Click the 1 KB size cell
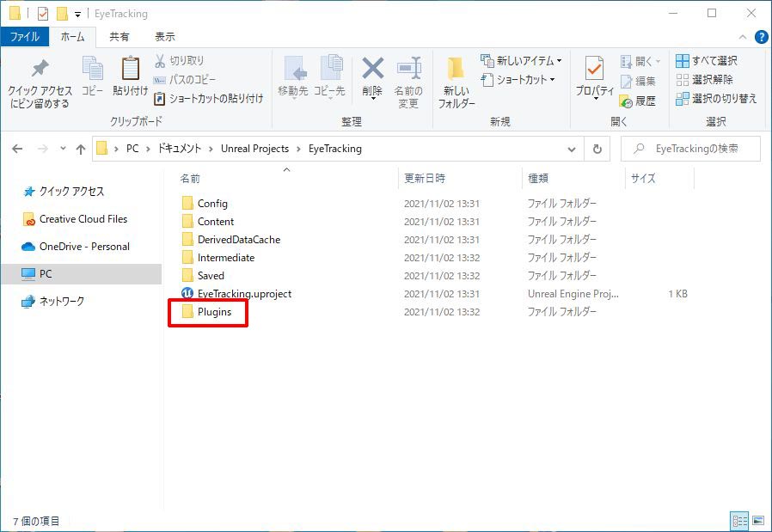 click(x=677, y=294)
